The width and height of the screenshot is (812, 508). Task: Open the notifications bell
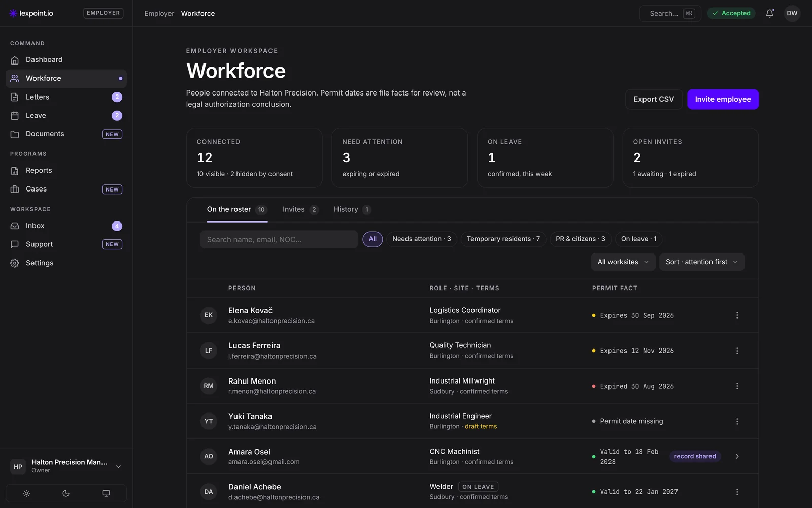[x=769, y=13]
